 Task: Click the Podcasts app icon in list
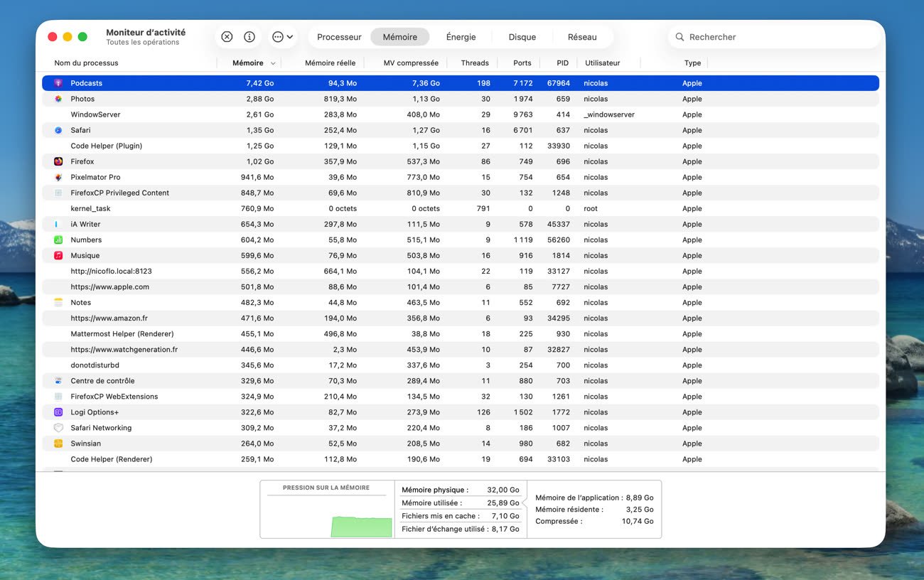(x=58, y=83)
